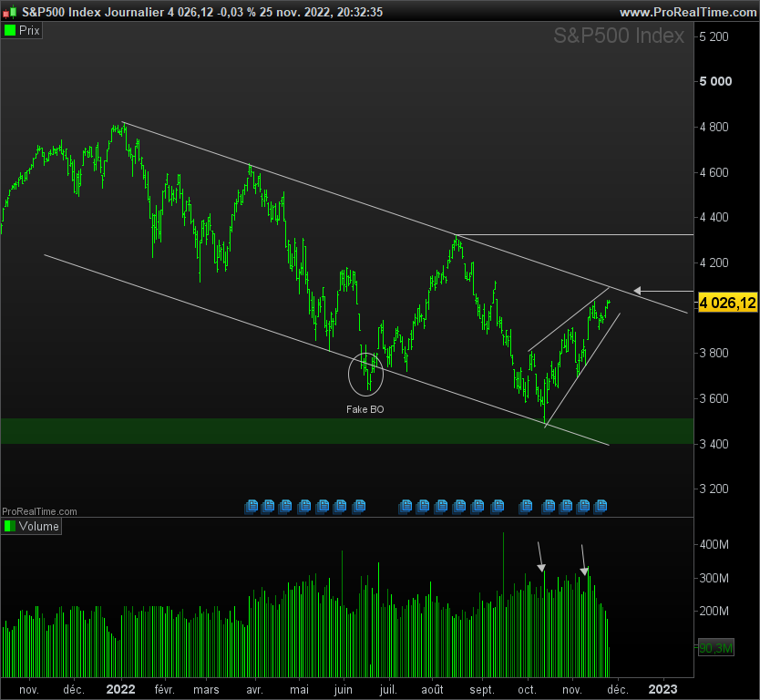Click the green icon next to Volume

[x=10, y=527]
